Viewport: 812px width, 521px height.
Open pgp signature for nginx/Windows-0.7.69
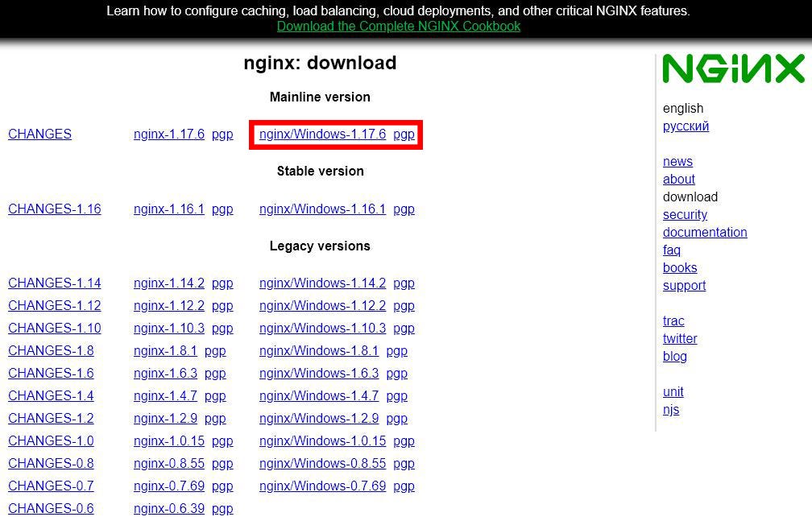(404, 487)
